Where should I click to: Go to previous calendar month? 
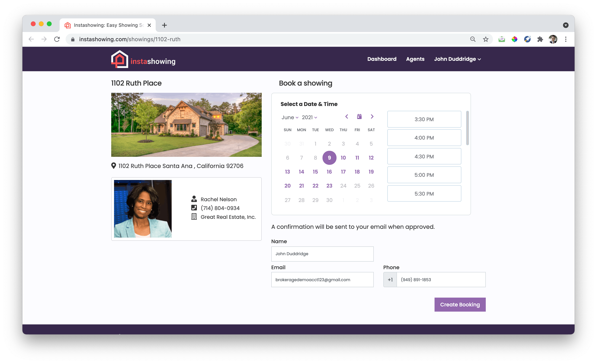click(x=347, y=117)
